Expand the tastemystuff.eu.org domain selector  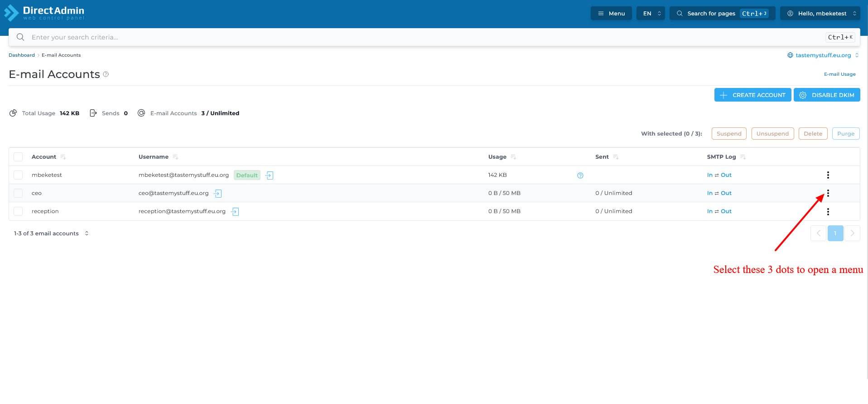click(823, 55)
